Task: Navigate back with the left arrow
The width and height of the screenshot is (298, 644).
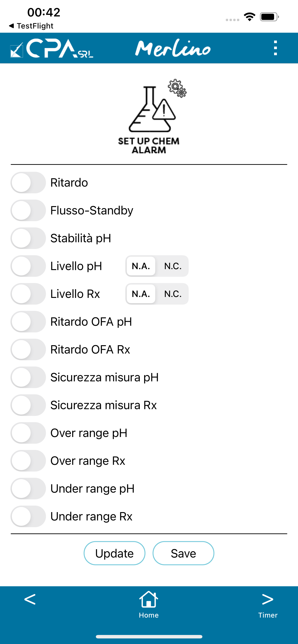Action: pyautogui.click(x=30, y=599)
